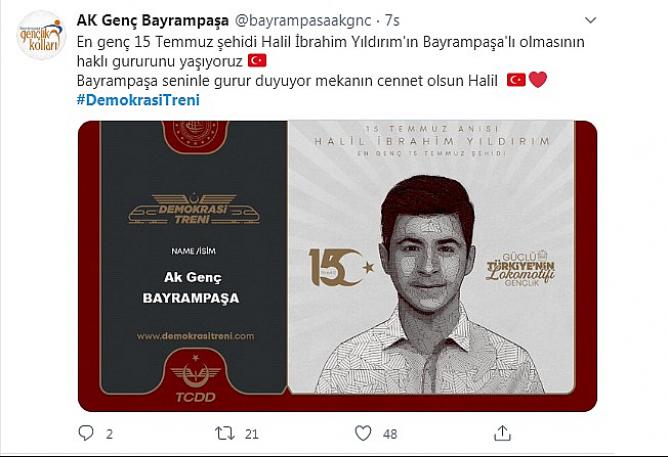Expand the tweet options chevron menu
The height and width of the screenshot is (457, 668).
[x=590, y=20]
